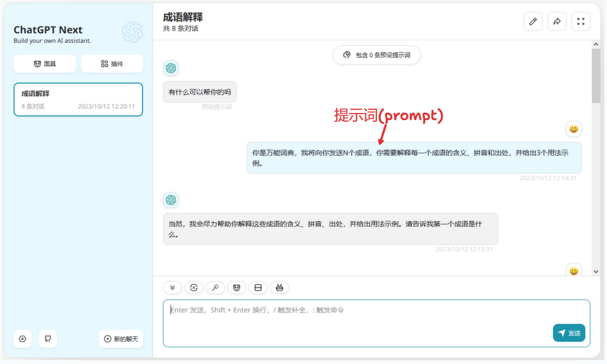Visit the project GitHub via its icon

[x=47, y=338]
